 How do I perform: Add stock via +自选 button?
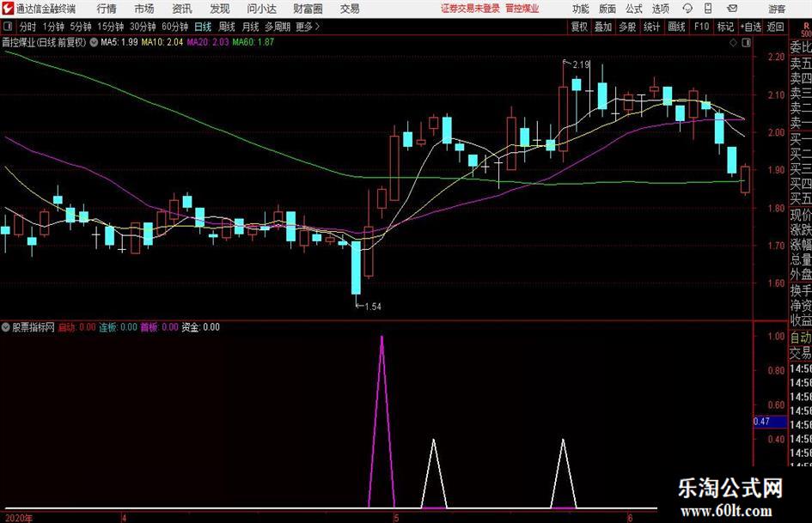point(751,27)
